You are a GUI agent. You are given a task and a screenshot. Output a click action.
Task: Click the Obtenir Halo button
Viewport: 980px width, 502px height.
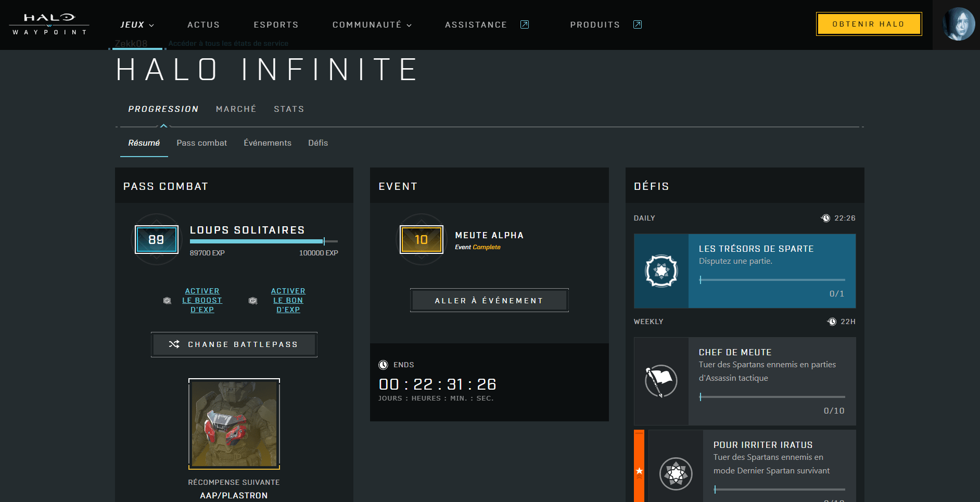(869, 24)
